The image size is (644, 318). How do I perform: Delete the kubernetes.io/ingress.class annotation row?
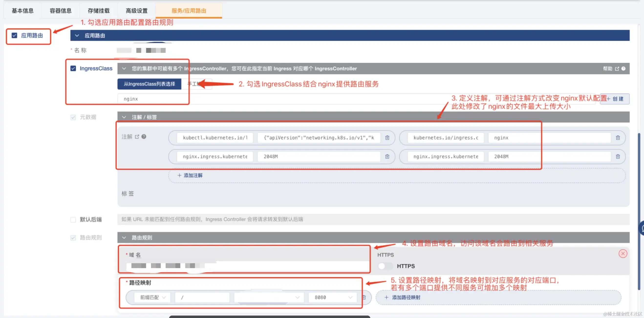618,137
